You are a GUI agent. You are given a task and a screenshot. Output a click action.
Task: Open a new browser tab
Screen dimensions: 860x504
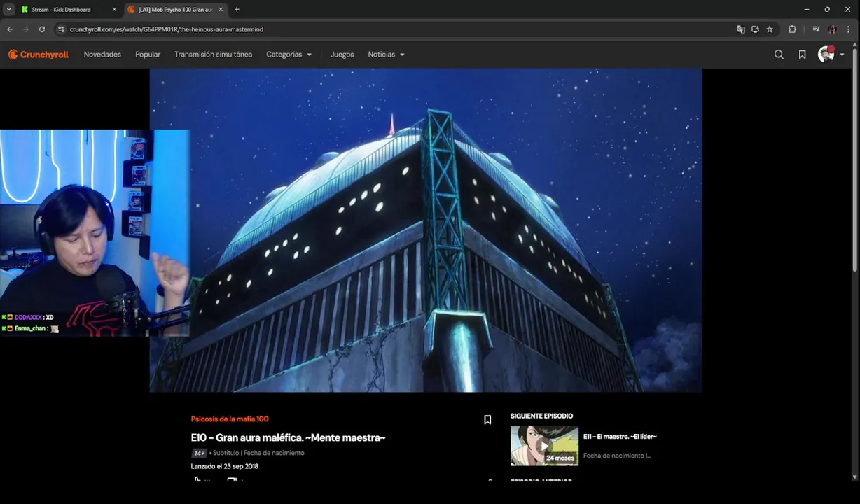(x=237, y=10)
